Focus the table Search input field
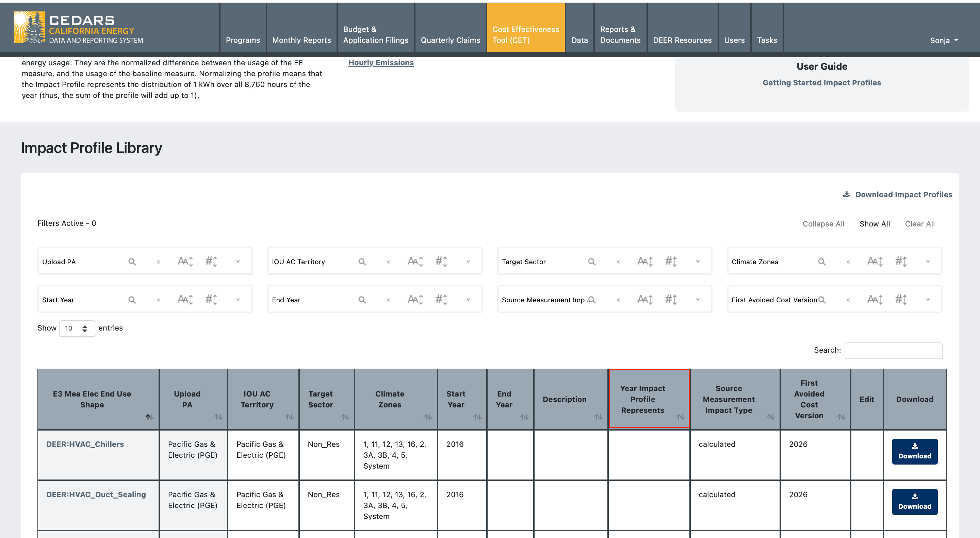The width and height of the screenshot is (980, 538). click(893, 351)
